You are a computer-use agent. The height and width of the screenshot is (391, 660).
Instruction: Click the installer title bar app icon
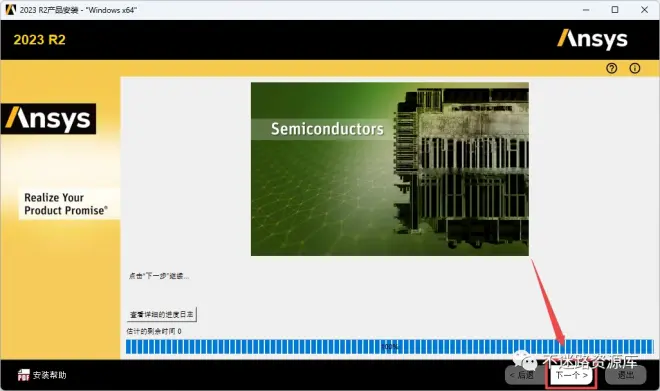11,10
